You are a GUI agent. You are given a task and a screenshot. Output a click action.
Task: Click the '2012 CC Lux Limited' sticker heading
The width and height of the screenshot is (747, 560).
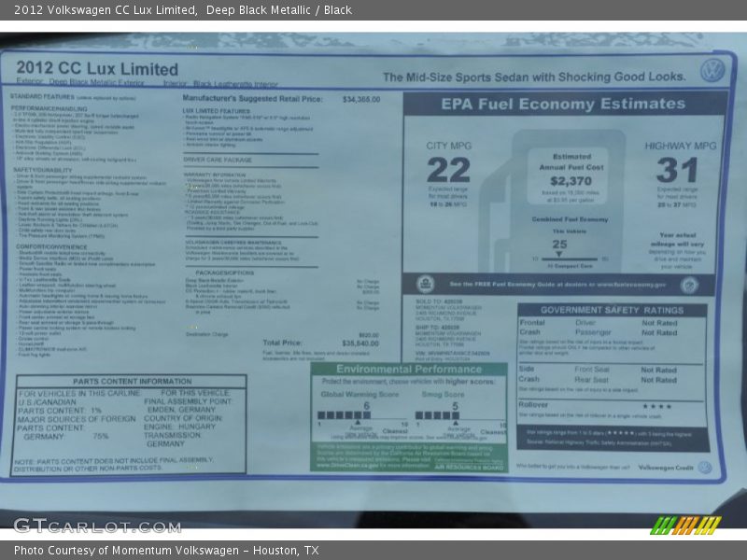pyautogui.click(x=97, y=68)
